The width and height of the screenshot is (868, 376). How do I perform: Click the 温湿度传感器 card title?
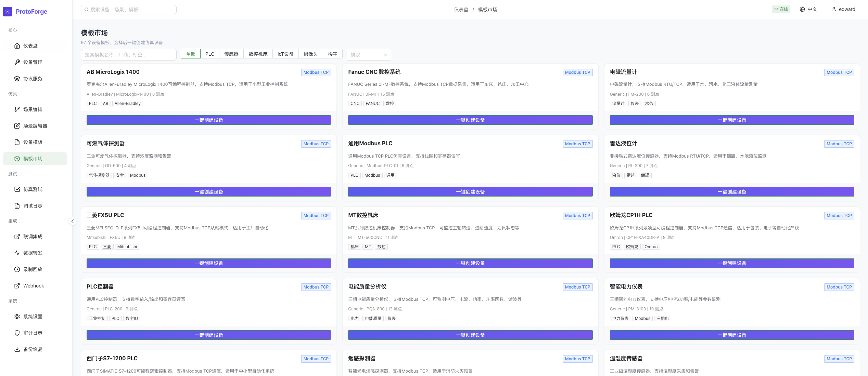point(626,358)
